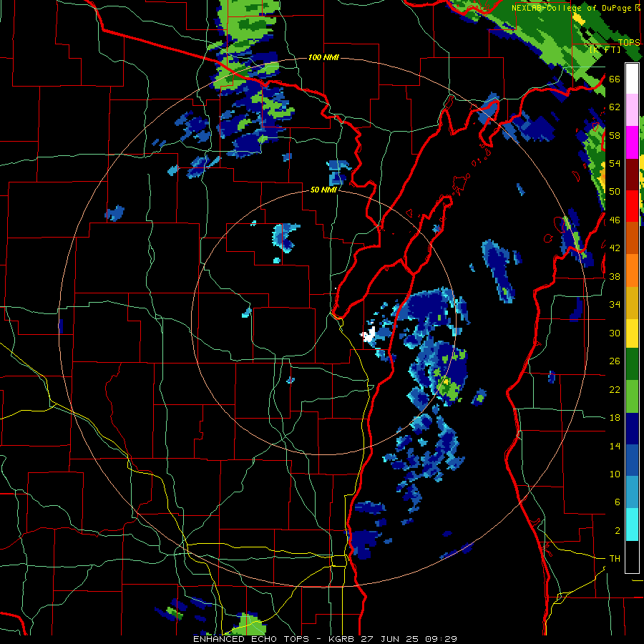644x644 pixels.
Task: Click the white echo blob near radar center
Action: coord(369,335)
